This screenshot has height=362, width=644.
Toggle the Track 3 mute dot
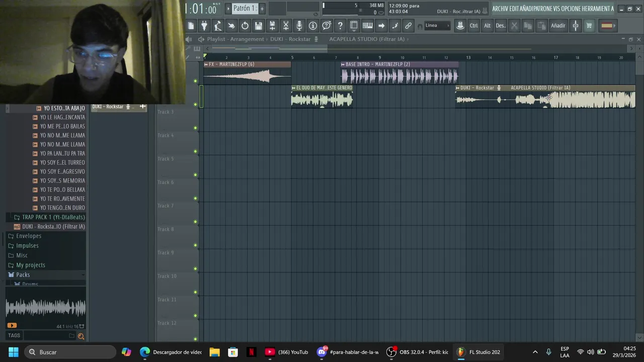point(195,128)
